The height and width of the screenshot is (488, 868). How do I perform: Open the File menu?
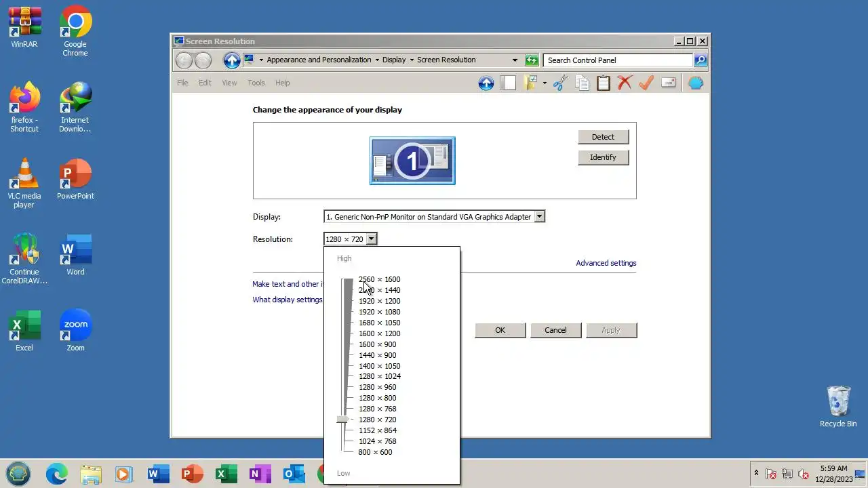tap(182, 83)
